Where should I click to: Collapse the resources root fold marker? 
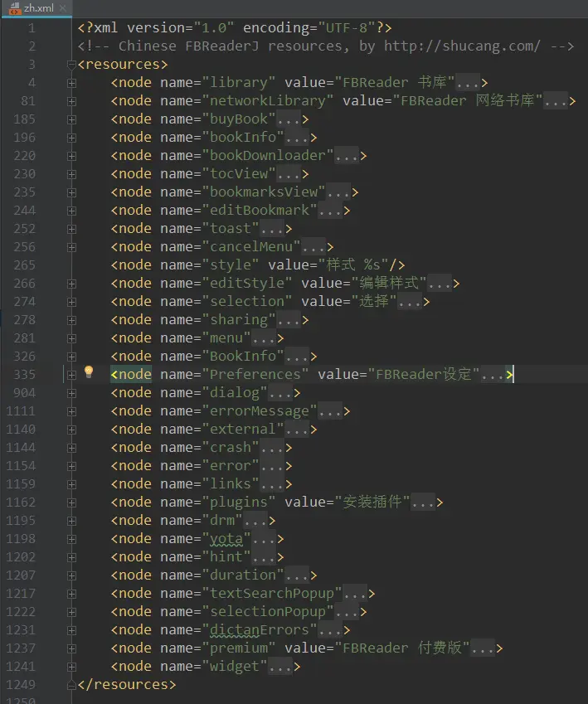pyautogui.click(x=71, y=66)
